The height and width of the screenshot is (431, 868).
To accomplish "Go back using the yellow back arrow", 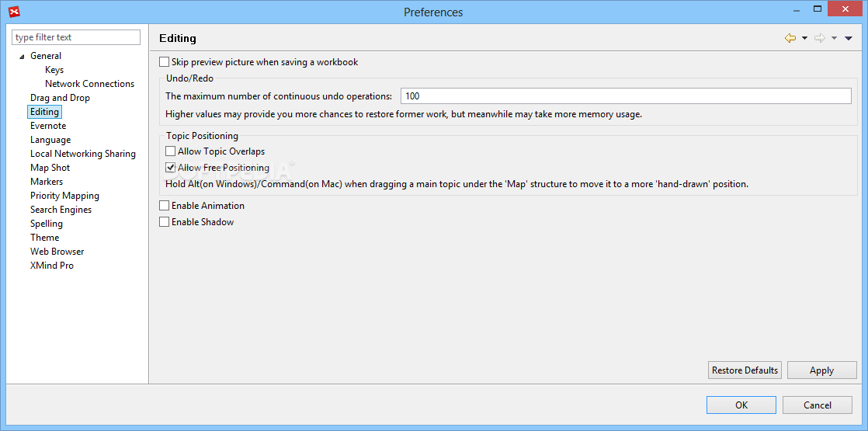I will pyautogui.click(x=790, y=38).
